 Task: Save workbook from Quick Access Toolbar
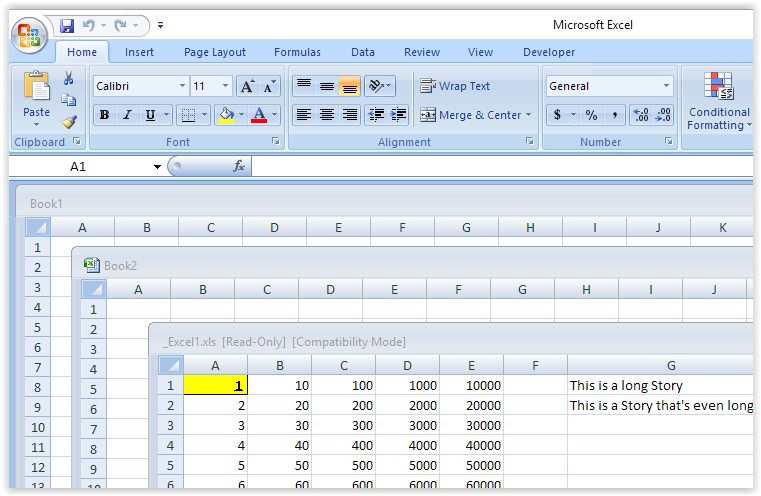click(67, 26)
